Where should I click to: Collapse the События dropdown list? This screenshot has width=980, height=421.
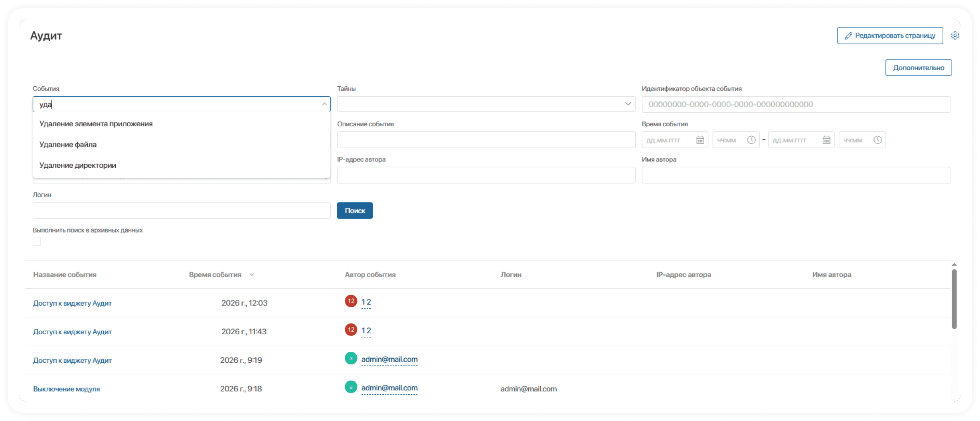click(x=324, y=104)
